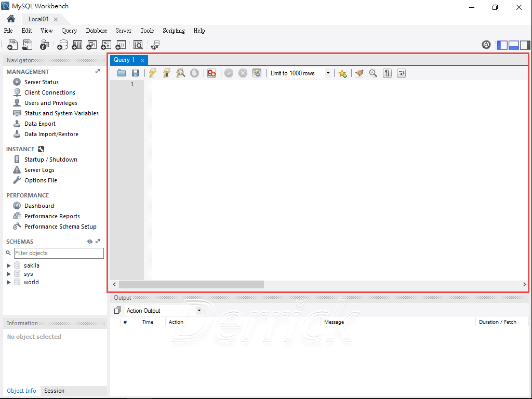The image size is (532, 399).
Task: Toggle auto-commit mode icon
Action: 257,73
